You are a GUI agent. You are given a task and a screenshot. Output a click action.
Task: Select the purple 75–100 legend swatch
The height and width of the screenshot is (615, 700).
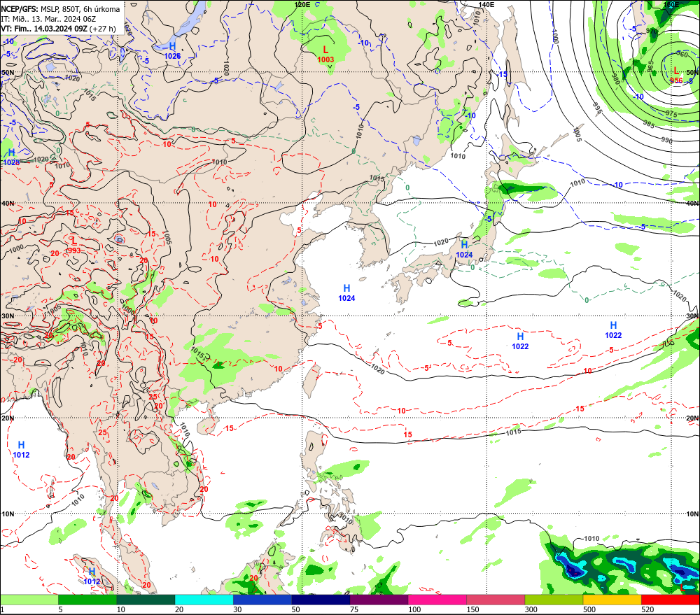coord(379,600)
